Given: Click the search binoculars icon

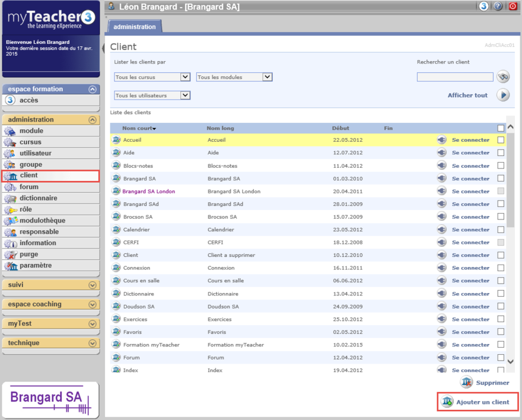Looking at the screenshot, I should coord(503,77).
